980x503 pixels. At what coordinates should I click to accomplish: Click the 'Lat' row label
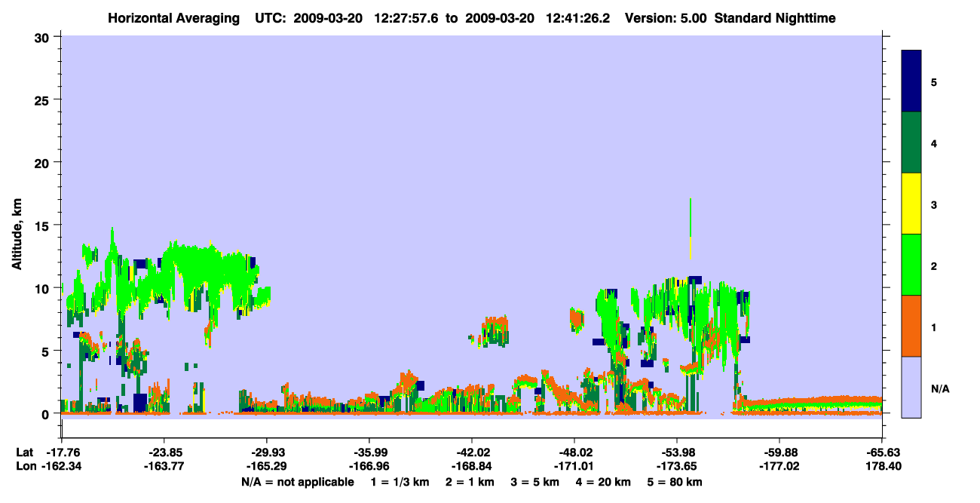(x=23, y=452)
